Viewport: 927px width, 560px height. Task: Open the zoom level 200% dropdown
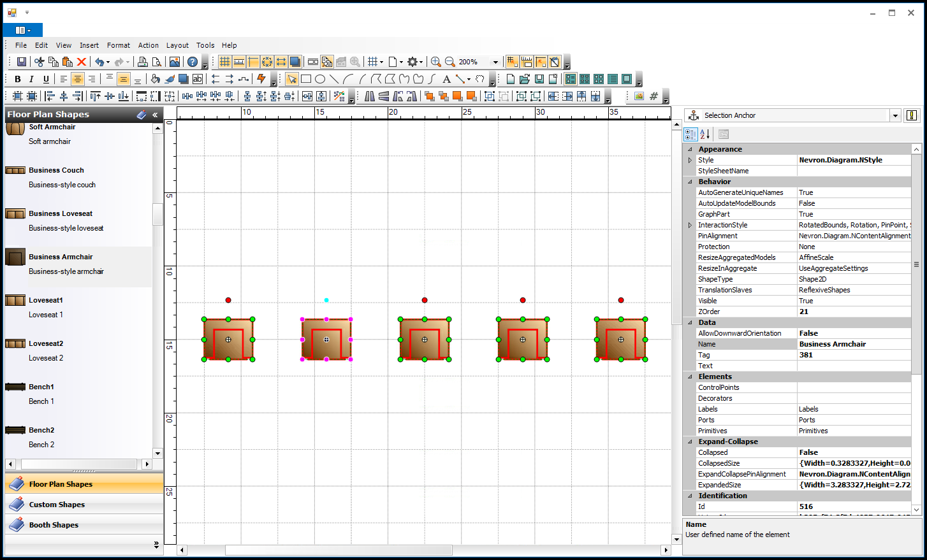[x=495, y=62]
